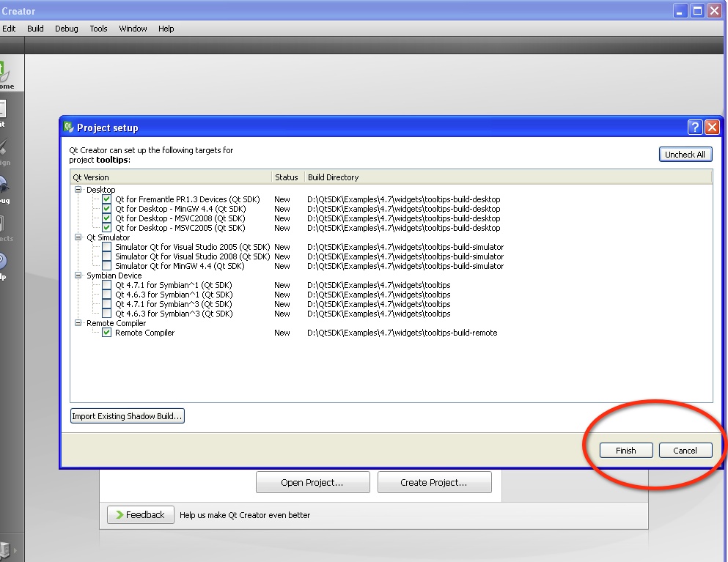Screen dimensions: 728x562
Task: Maximize the Qt Creator main window
Action: [x=697, y=11]
